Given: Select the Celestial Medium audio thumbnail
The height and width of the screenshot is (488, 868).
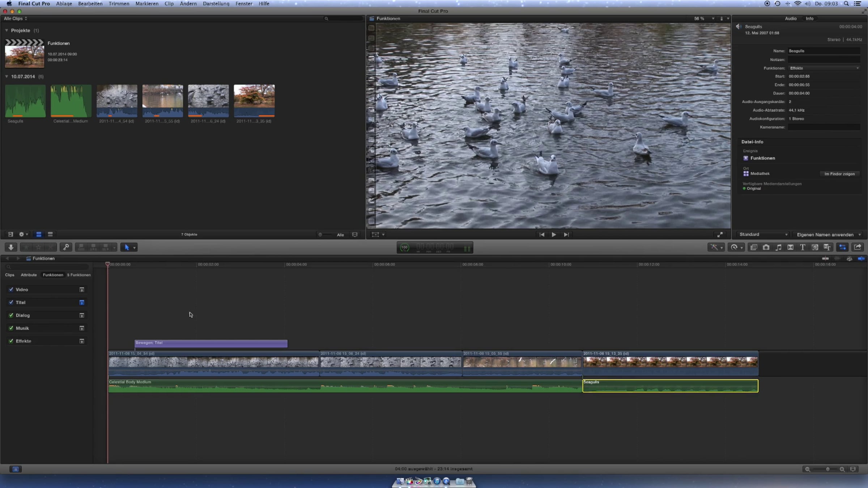Looking at the screenshot, I should click(x=71, y=101).
